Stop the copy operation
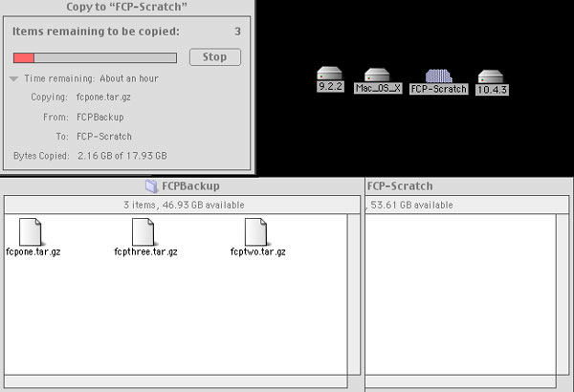The height and width of the screenshot is (392, 574). 215,57
